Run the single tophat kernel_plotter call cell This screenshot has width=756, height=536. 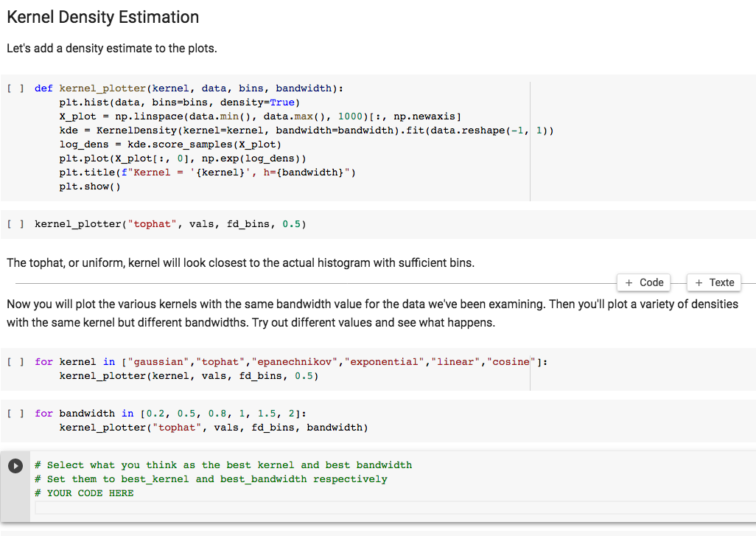(x=15, y=224)
